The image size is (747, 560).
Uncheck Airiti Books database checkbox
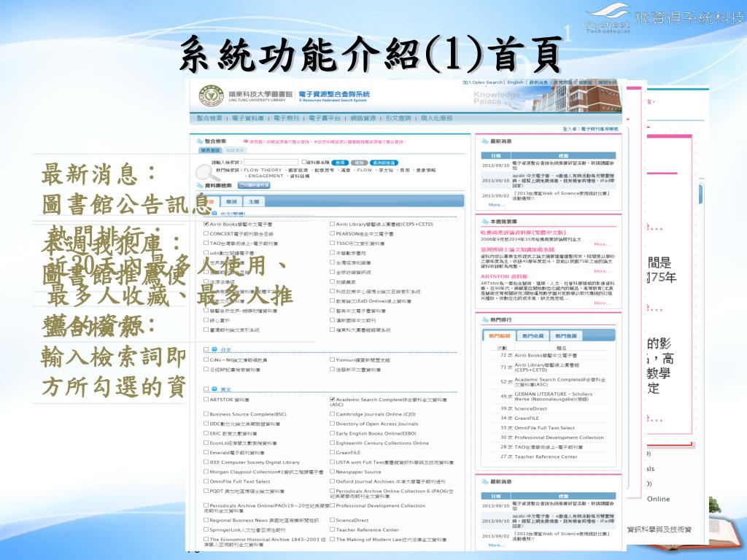206,224
